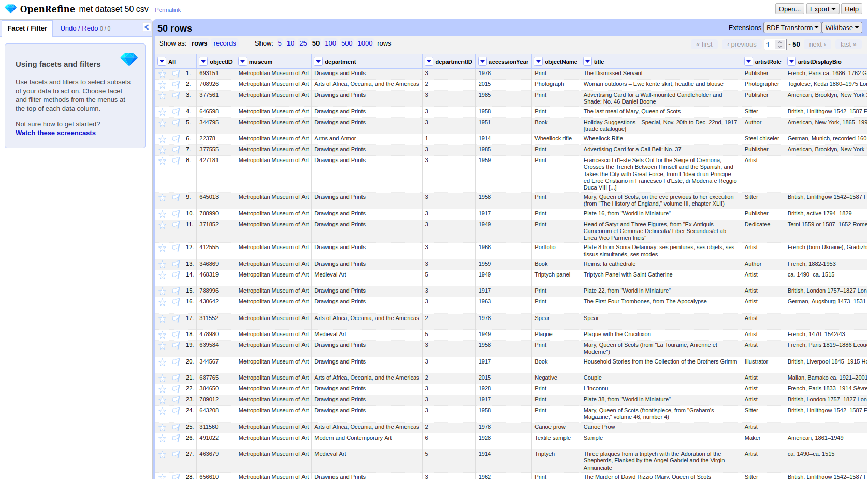This screenshot has width=868, height=479.
Task: Flag row 4 with objectID 646598
Action: (x=176, y=112)
